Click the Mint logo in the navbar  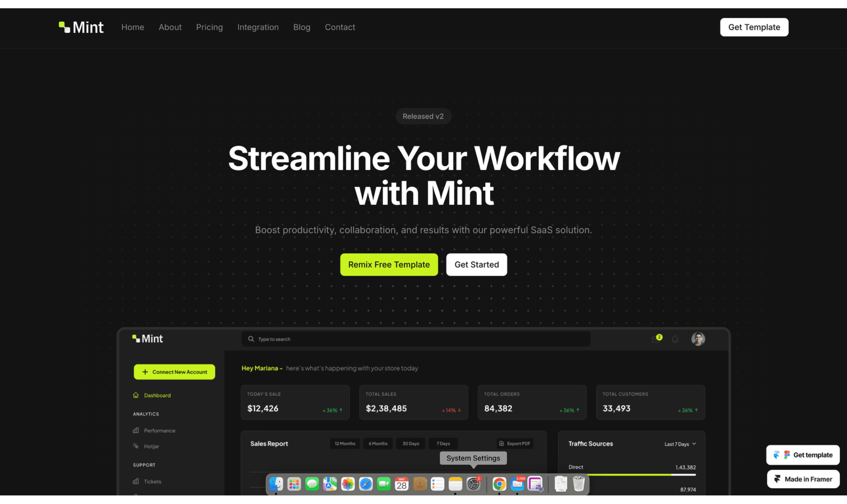(x=81, y=27)
